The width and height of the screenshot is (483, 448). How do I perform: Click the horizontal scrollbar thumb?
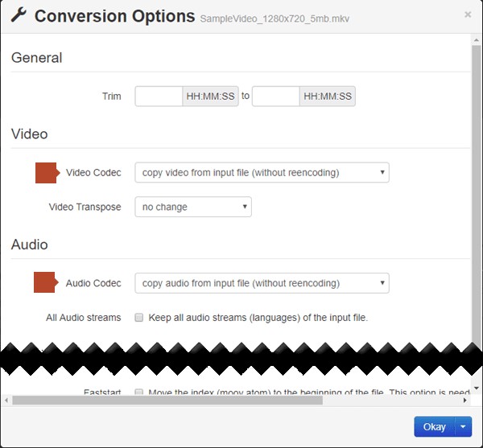[167, 401]
